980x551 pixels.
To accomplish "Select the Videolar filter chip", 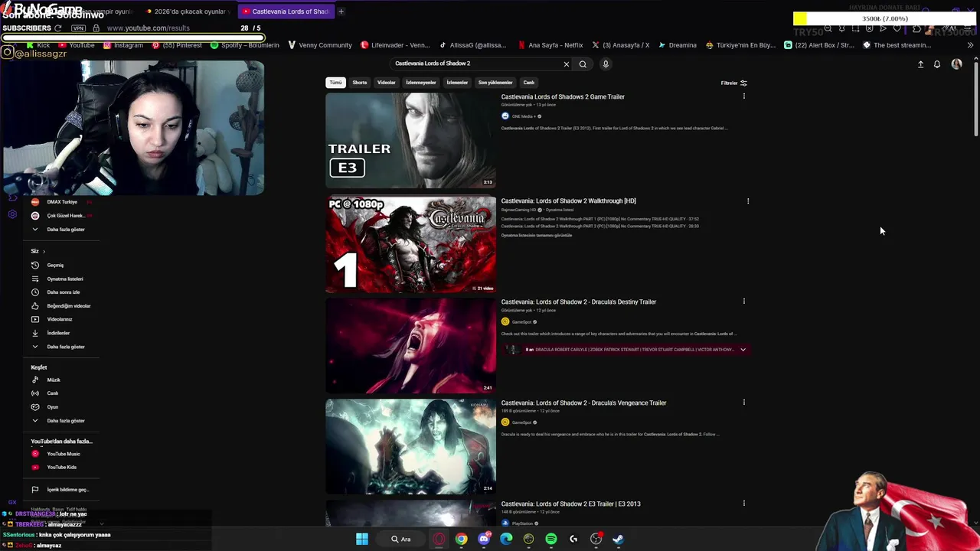I will [x=386, y=83].
